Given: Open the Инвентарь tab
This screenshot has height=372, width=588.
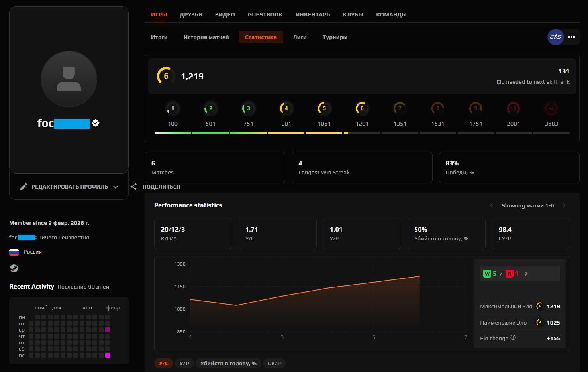Looking at the screenshot, I should coord(312,14).
